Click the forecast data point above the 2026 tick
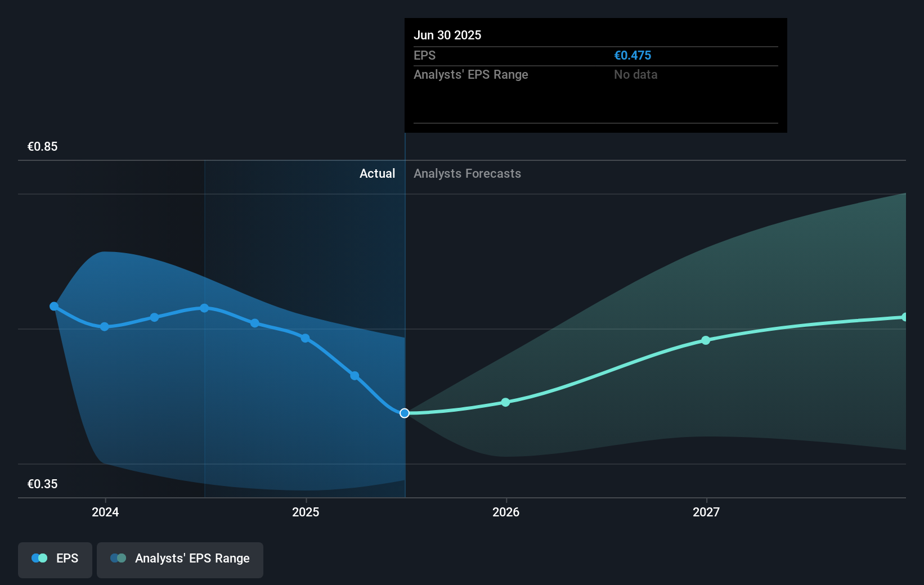924x585 pixels. [x=505, y=402]
